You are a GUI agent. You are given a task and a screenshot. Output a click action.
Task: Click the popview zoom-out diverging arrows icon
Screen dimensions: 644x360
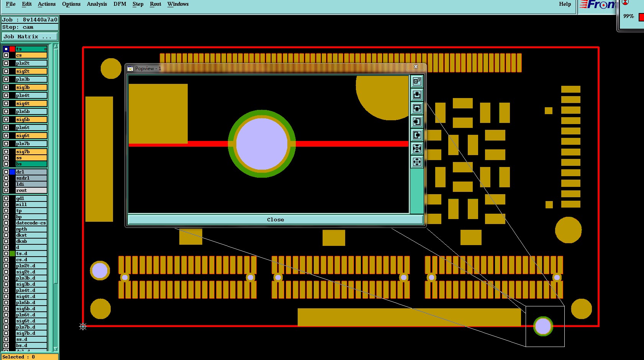(417, 162)
